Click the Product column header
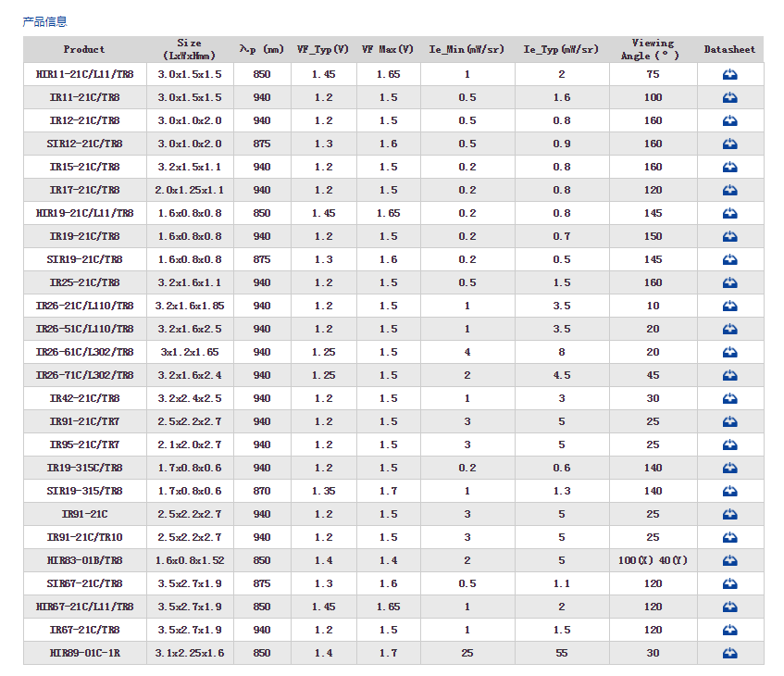 pos(84,49)
